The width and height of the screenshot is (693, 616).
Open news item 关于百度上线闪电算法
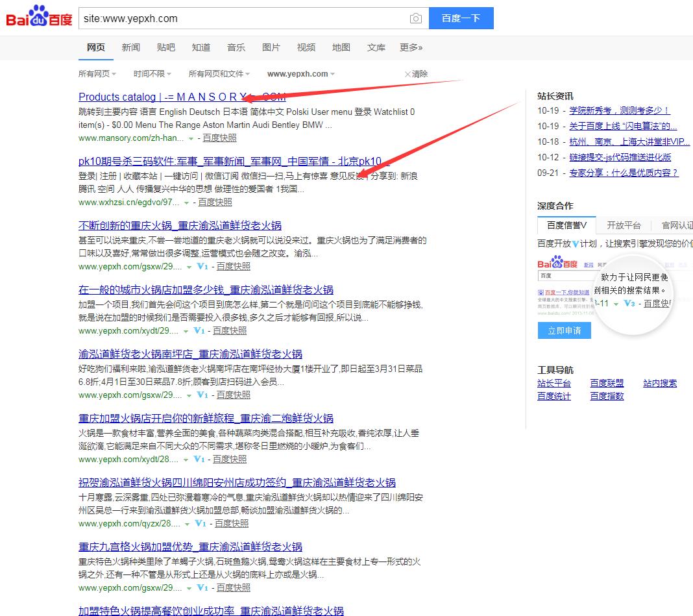pyautogui.click(x=623, y=126)
